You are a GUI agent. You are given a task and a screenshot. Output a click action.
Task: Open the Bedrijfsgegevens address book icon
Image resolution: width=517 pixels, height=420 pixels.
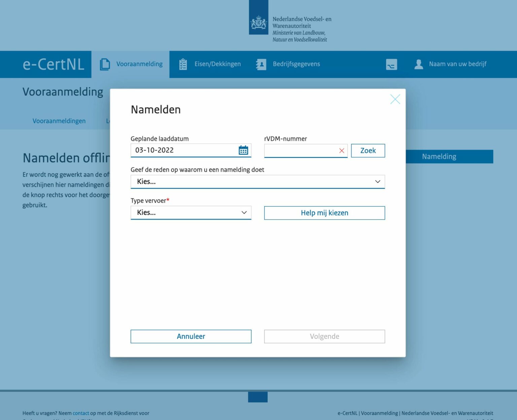(x=262, y=64)
